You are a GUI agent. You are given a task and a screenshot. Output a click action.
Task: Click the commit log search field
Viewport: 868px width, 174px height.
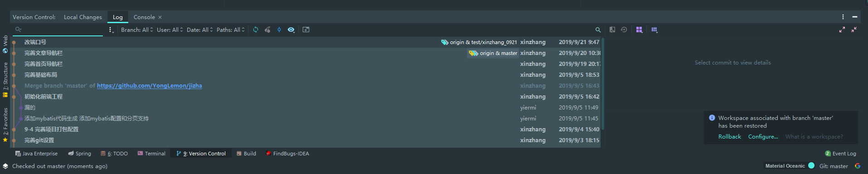coord(58,30)
